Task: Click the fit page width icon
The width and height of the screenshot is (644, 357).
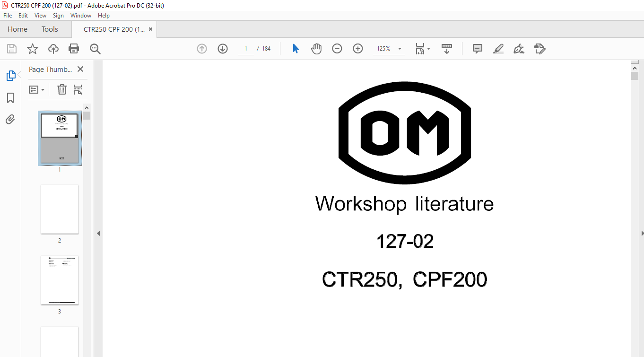Action: click(x=420, y=49)
